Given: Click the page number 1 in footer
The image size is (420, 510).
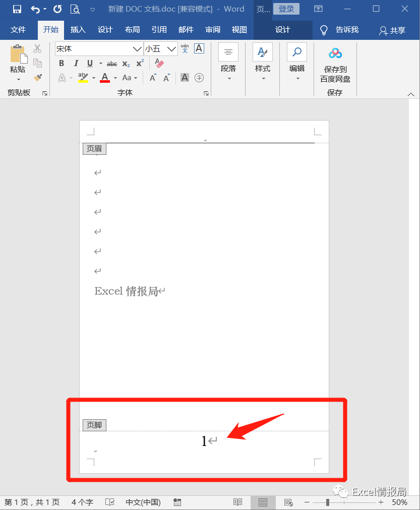Looking at the screenshot, I should (204, 441).
